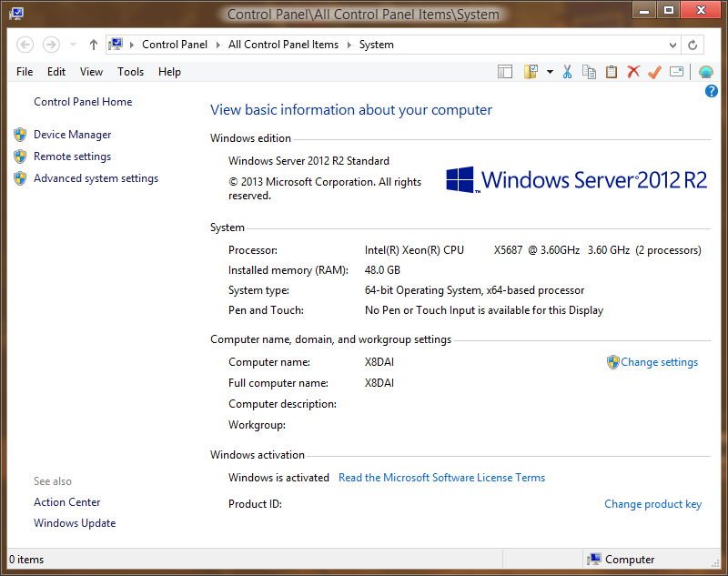Click the All Control Panel Items breadcrumb
The height and width of the screenshot is (576, 728).
tap(283, 45)
